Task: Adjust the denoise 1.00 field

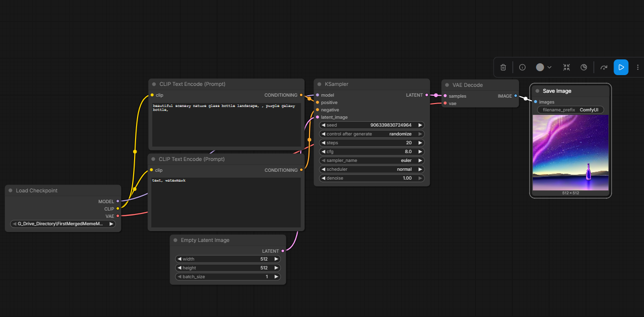Action: click(x=372, y=178)
